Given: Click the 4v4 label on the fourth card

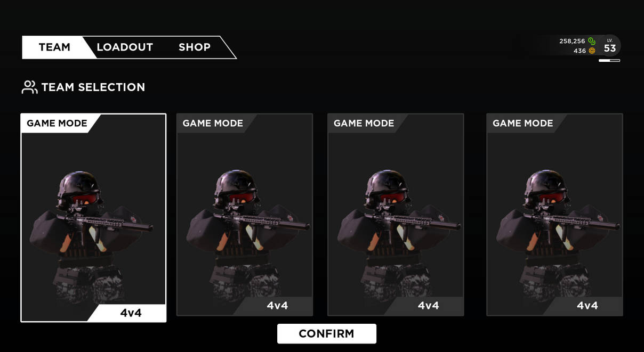Looking at the screenshot, I should [587, 306].
